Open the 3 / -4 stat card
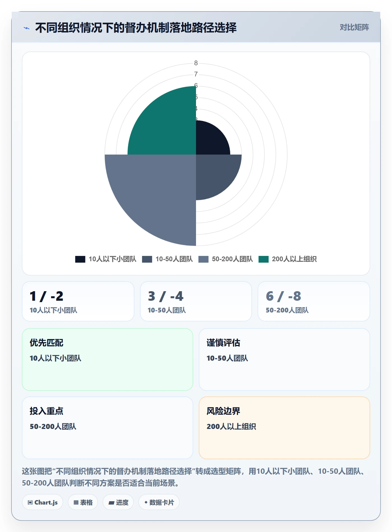The width and height of the screenshot is (392, 532). coord(196,301)
